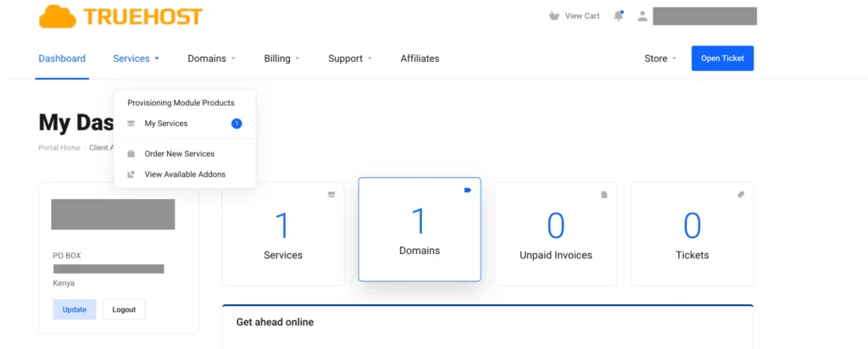
Task: Choose View Available Addons menu entry
Action: coord(184,174)
